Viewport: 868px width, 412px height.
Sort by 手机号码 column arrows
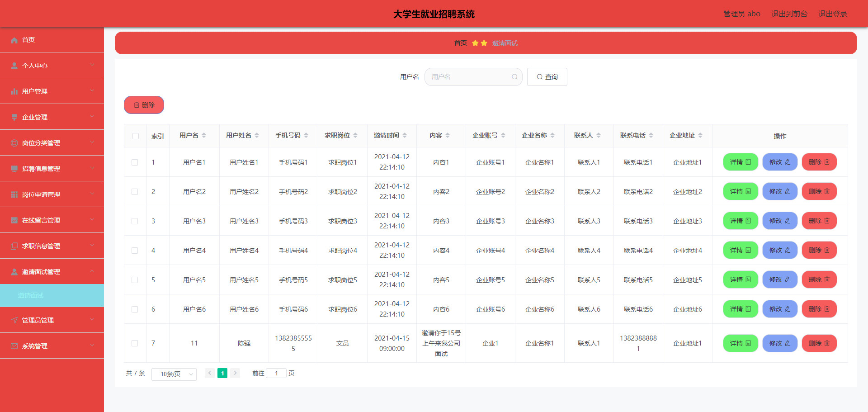click(x=306, y=135)
